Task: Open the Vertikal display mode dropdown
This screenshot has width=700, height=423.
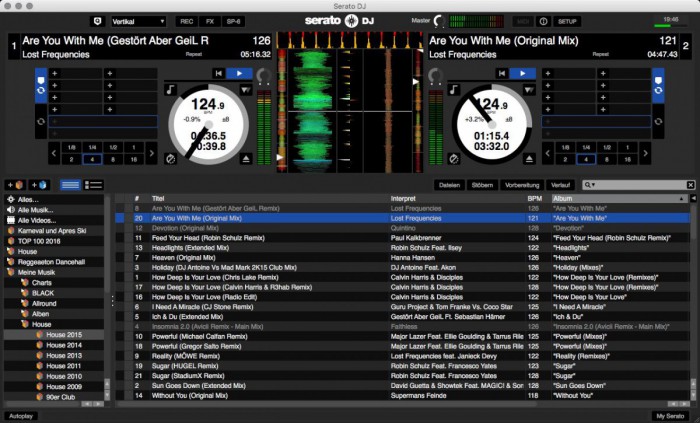Action: coord(138,21)
